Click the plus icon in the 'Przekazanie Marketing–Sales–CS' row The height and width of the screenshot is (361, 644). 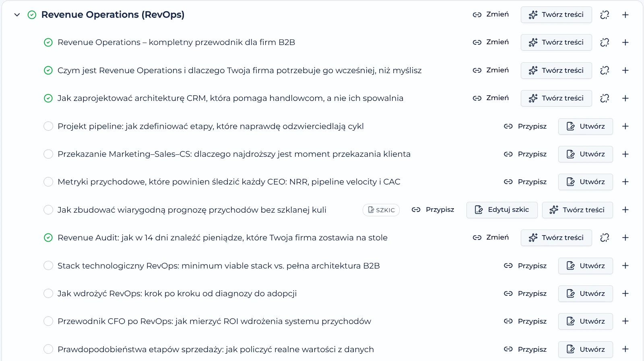coord(625,154)
